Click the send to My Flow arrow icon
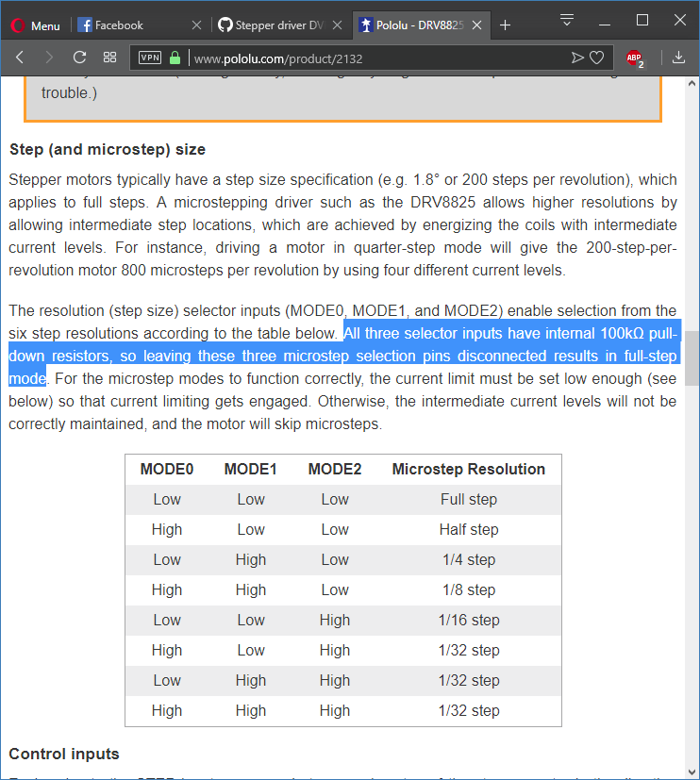 coord(577,58)
